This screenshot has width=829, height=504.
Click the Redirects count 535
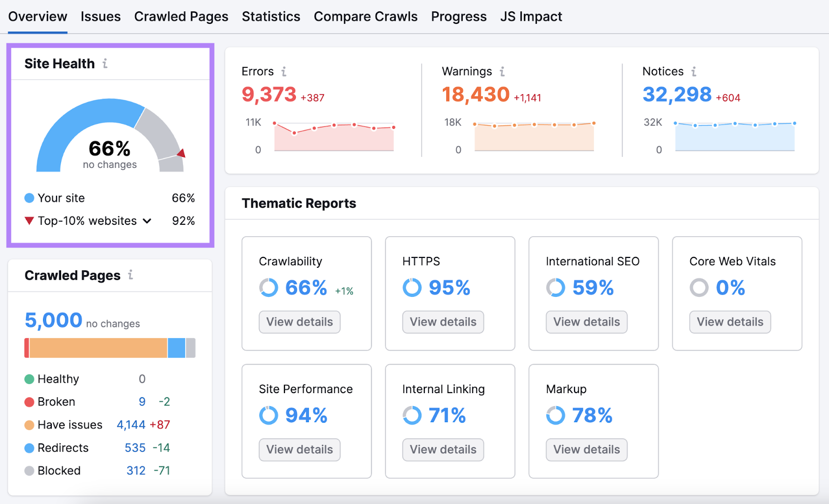(x=135, y=448)
